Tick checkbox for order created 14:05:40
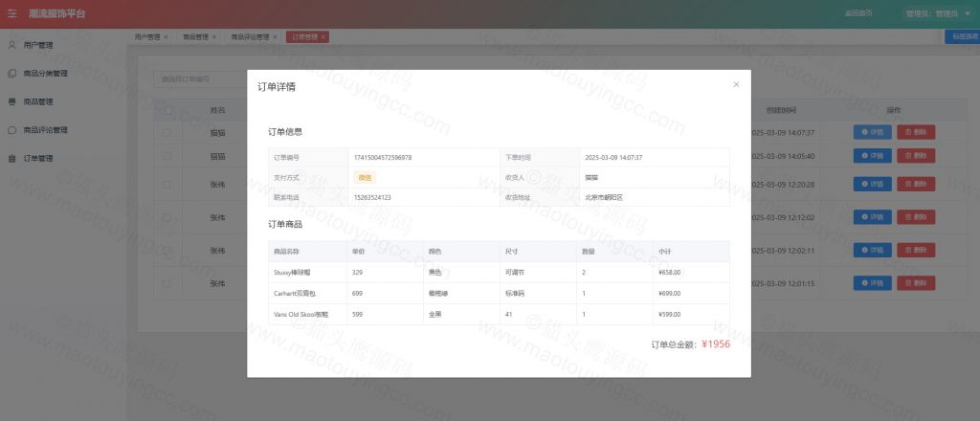The height and width of the screenshot is (421, 980). tap(167, 156)
